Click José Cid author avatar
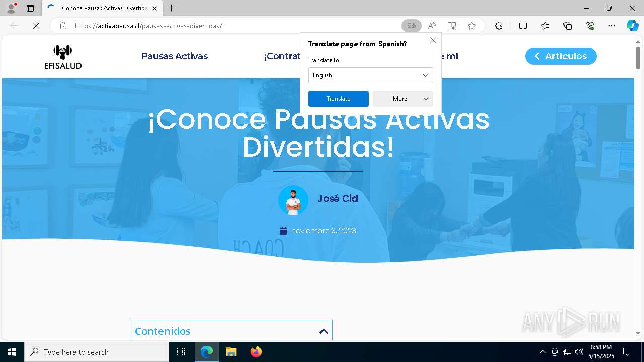The width and height of the screenshot is (644, 362). pos(293,200)
